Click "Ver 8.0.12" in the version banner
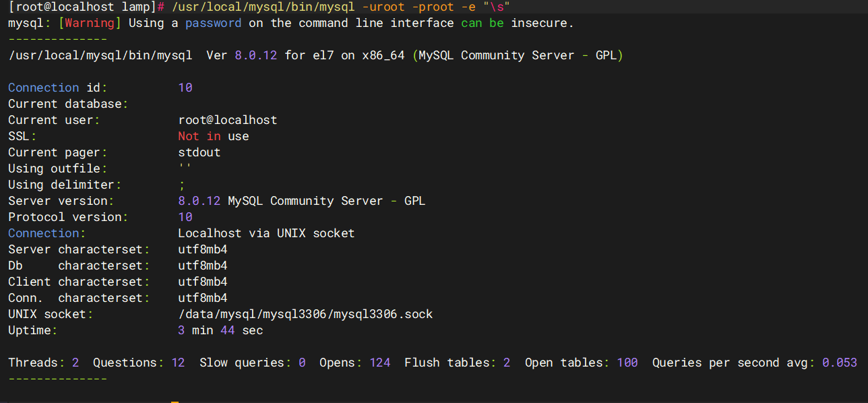868x403 pixels. pyautogui.click(x=242, y=55)
